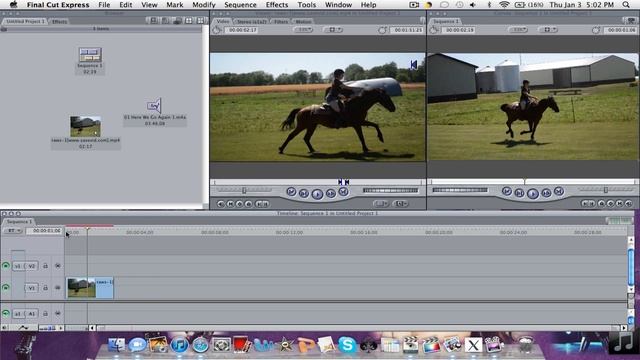Click the Timeline current timecode field

[x=45, y=231]
